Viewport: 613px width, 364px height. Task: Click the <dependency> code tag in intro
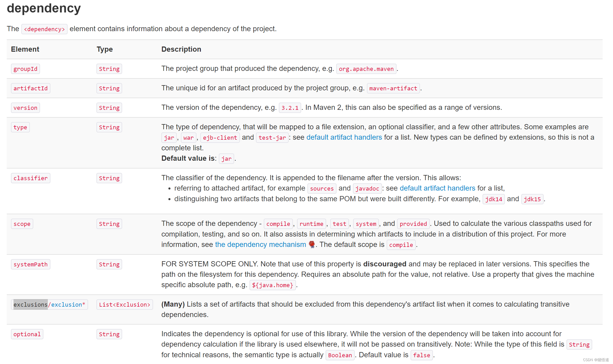(44, 29)
